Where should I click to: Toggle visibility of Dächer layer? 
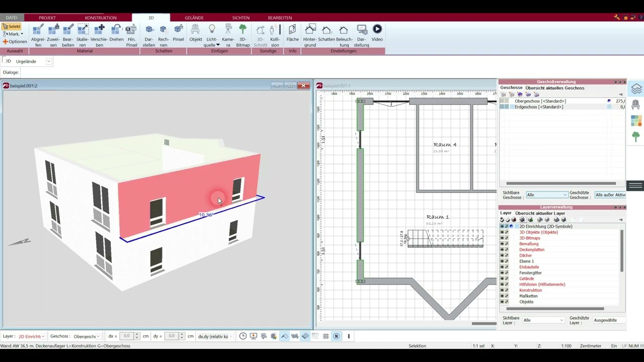point(502,255)
